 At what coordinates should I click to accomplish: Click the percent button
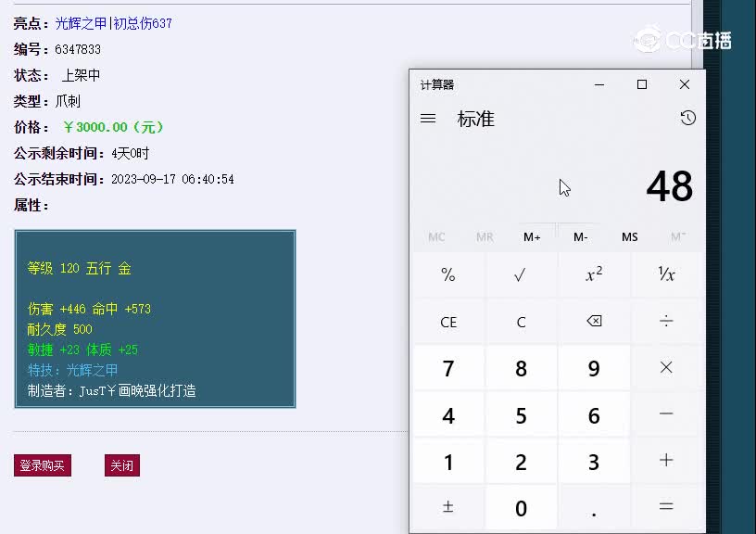point(448,274)
